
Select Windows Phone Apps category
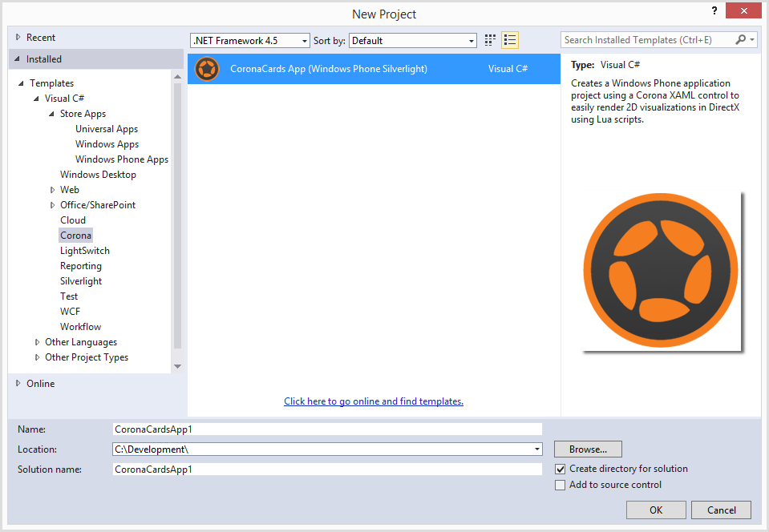(x=122, y=159)
